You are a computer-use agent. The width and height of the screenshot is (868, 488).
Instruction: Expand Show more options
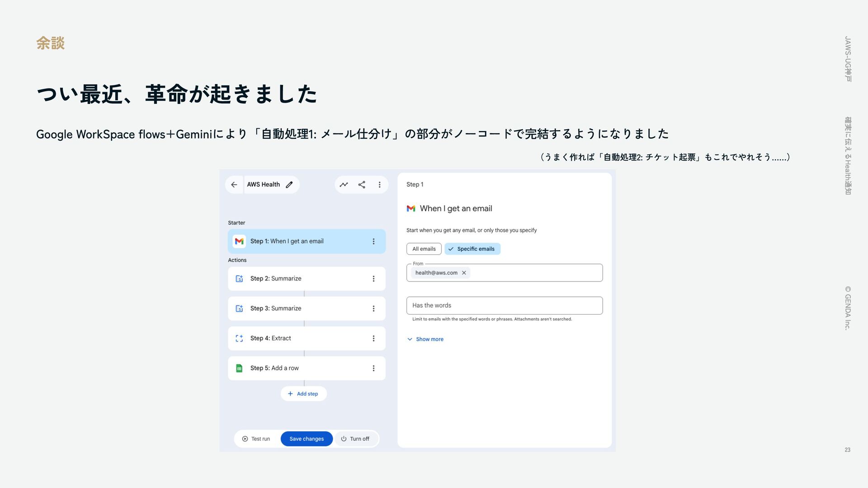tap(425, 339)
